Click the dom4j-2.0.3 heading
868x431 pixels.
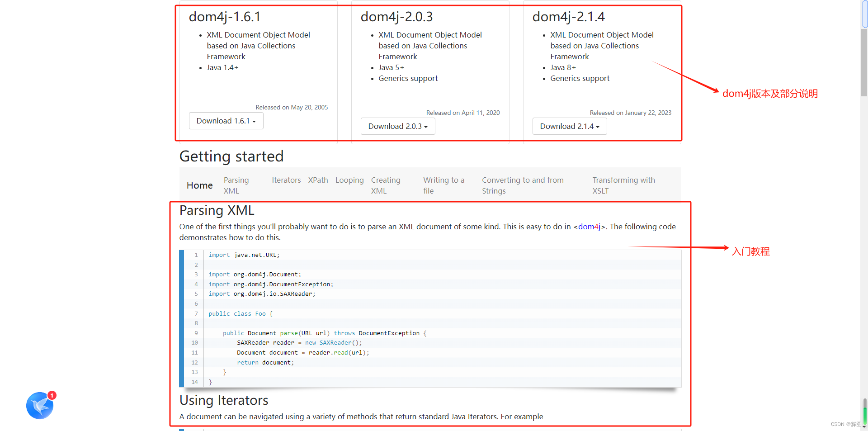click(396, 17)
